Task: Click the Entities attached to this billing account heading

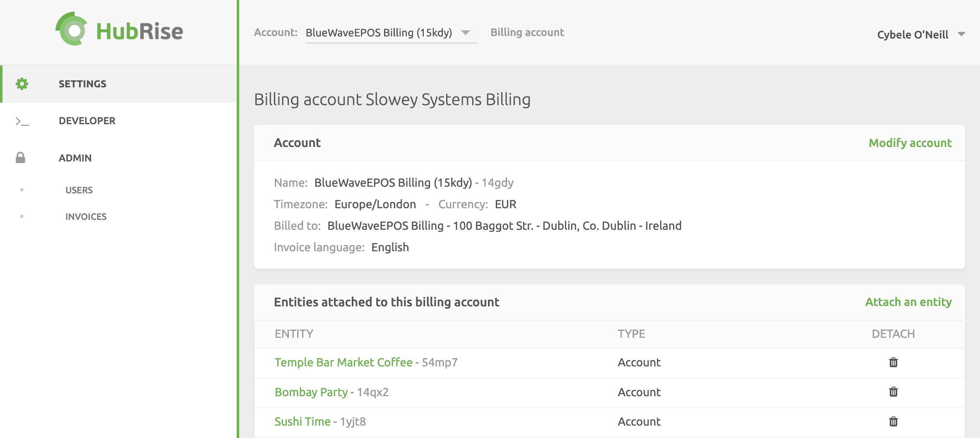Action: [387, 302]
